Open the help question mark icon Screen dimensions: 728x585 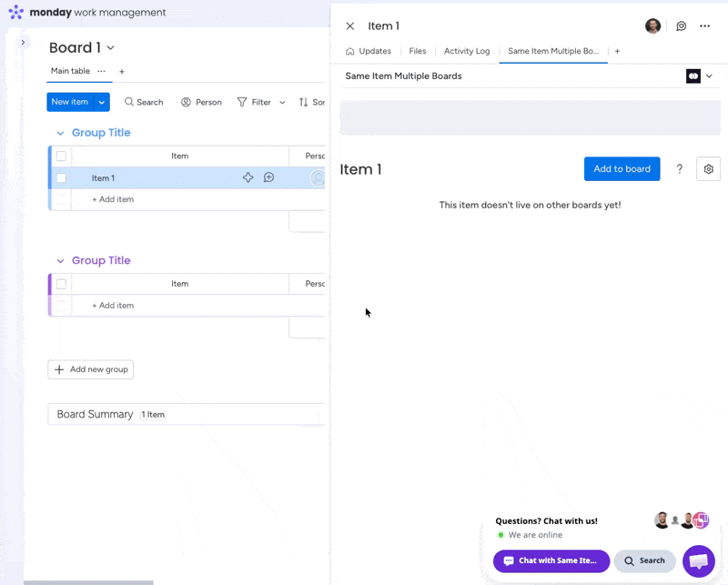point(679,169)
